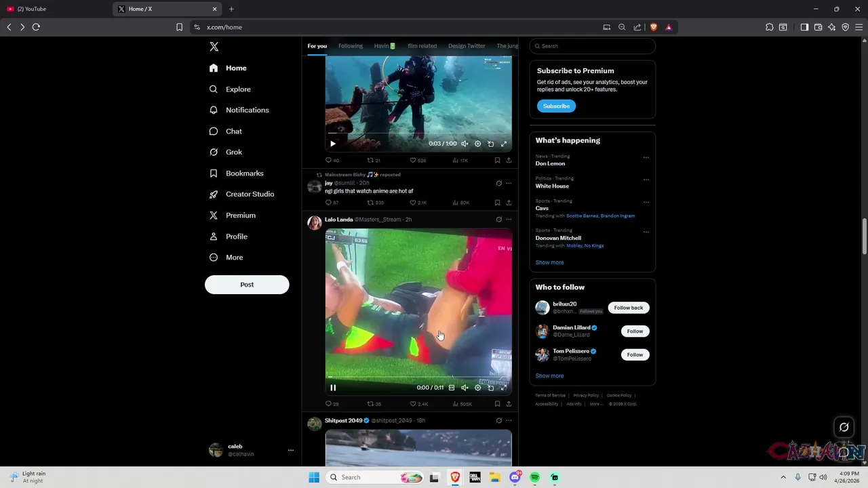The height and width of the screenshot is (488, 868).
Task: Open Spotify from the Windows taskbar
Action: pyautogui.click(x=534, y=477)
